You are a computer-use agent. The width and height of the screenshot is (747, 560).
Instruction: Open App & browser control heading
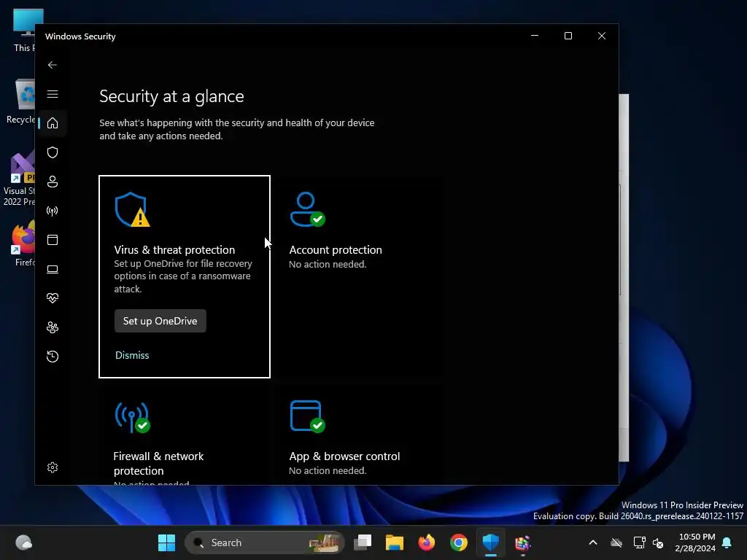344,456
